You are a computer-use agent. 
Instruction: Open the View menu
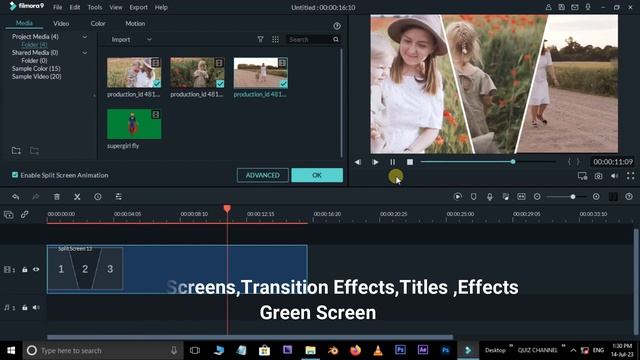pyautogui.click(x=116, y=7)
